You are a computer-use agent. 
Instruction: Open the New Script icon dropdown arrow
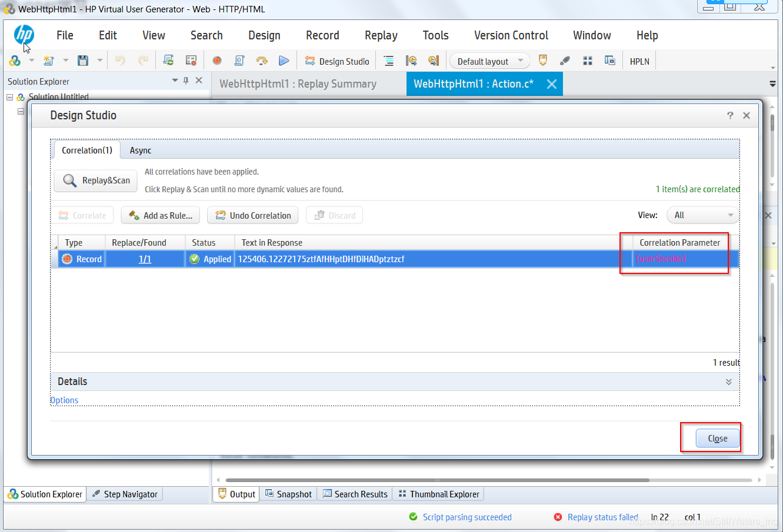point(66,61)
